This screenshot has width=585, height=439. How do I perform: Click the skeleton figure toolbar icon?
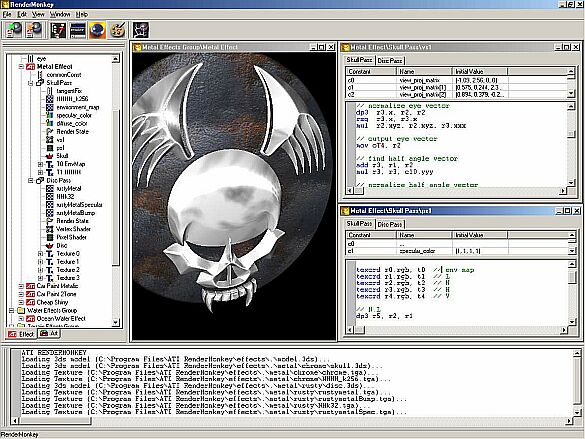pos(141,30)
